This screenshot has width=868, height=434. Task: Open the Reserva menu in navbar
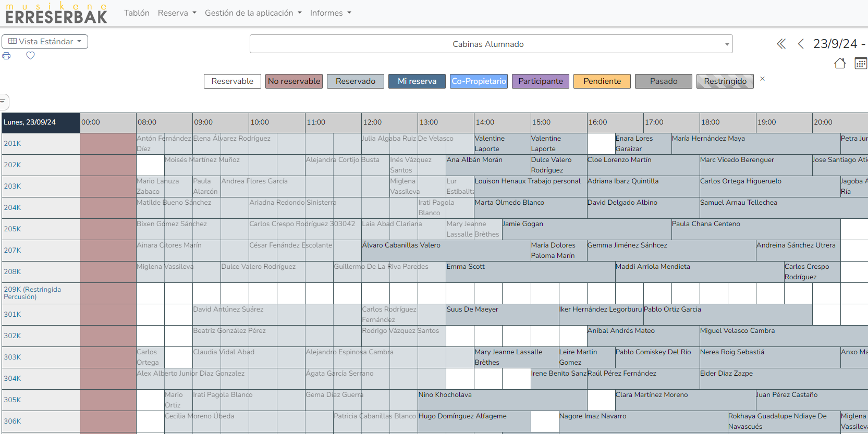[x=177, y=13]
